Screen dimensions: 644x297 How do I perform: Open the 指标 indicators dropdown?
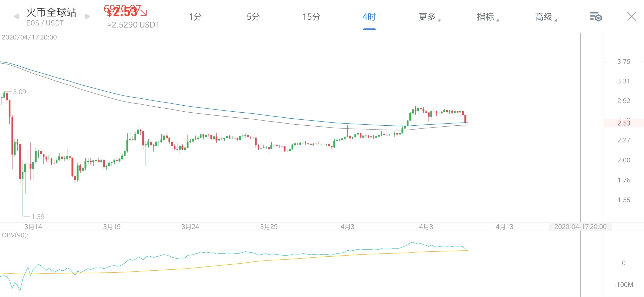(x=488, y=17)
